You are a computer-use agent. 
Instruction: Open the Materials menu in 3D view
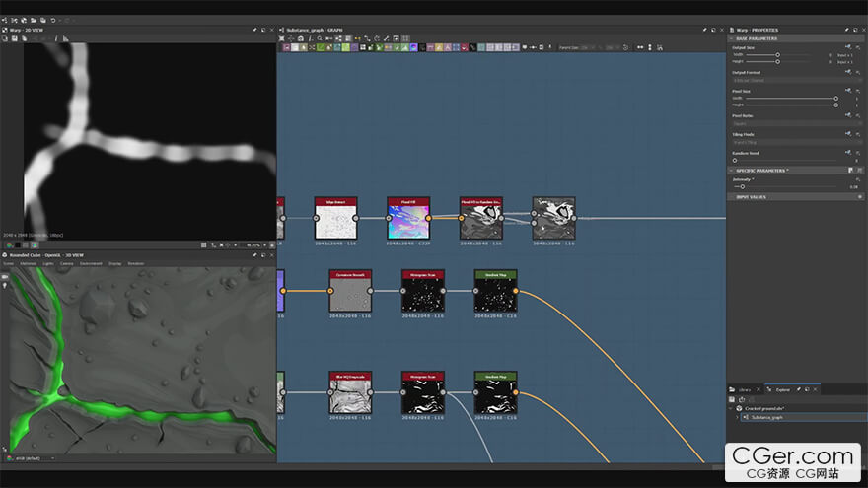click(x=28, y=263)
